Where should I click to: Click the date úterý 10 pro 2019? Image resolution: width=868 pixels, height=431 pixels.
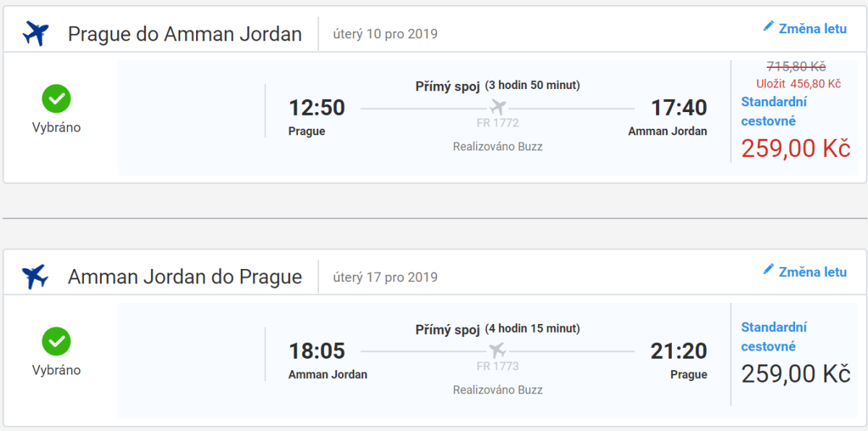coord(385,34)
